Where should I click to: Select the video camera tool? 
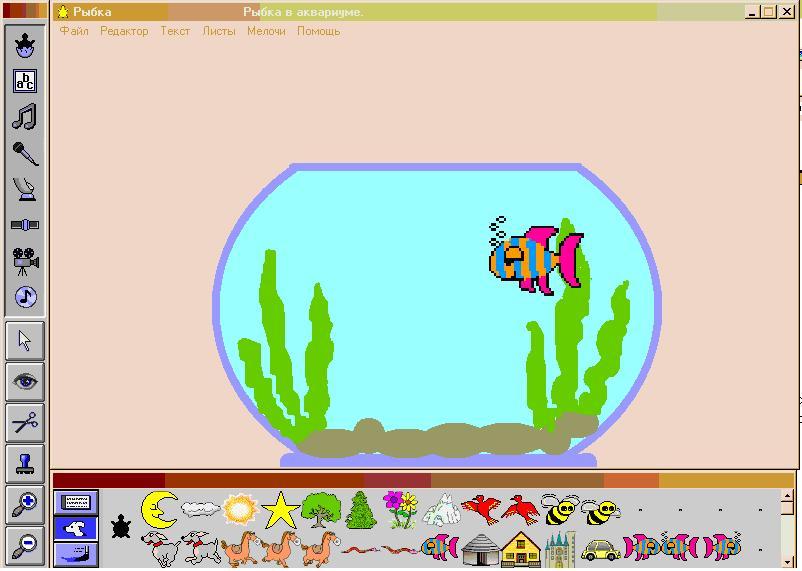point(25,261)
